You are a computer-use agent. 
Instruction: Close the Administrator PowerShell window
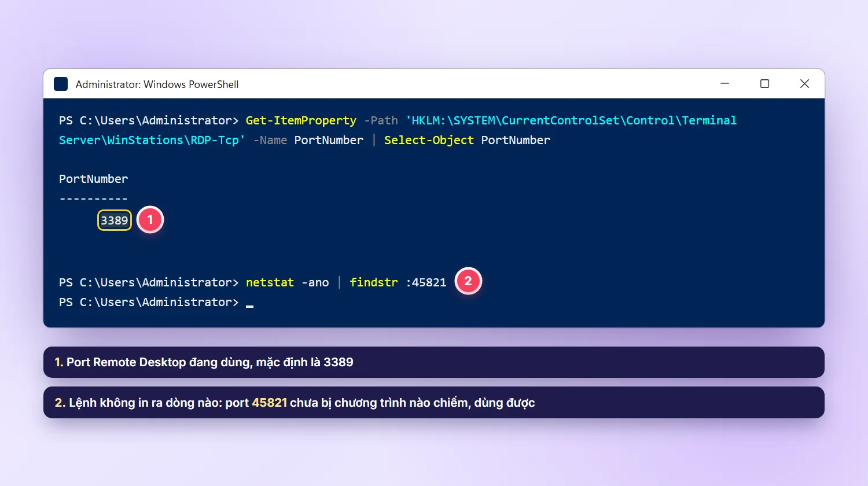click(x=804, y=84)
